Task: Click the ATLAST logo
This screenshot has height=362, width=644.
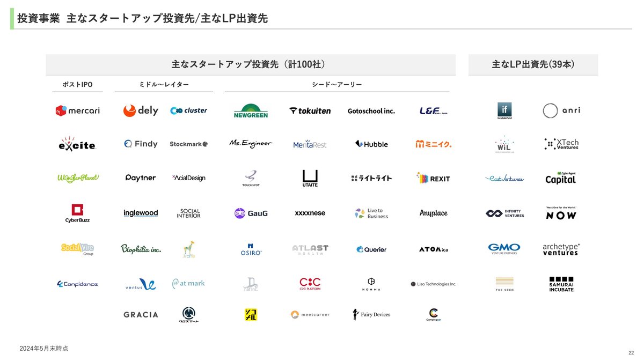Action: pyautogui.click(x=310, y=249)
